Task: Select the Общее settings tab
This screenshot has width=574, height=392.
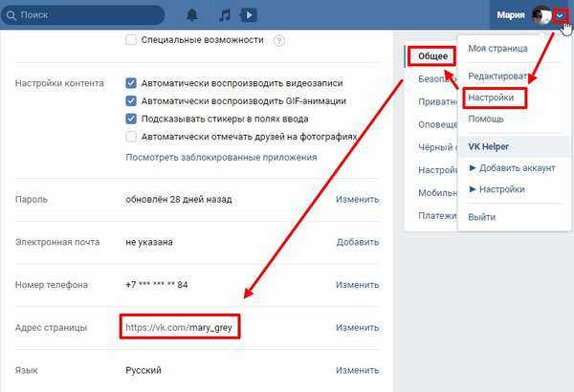Action: (x=432, y=56)
